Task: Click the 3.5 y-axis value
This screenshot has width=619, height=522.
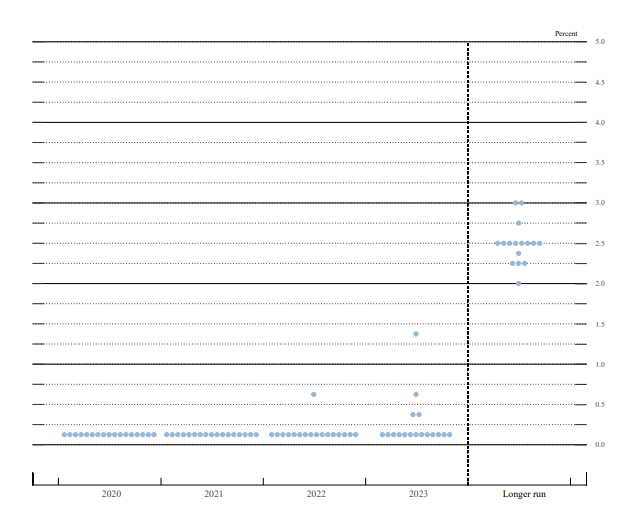Action: tap(600, 162)
